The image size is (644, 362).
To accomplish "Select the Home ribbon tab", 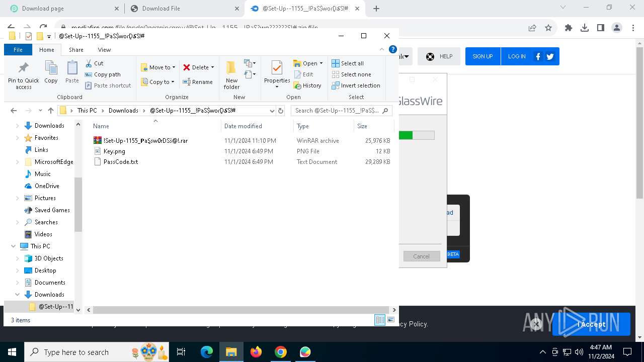I will coord(47,50).
